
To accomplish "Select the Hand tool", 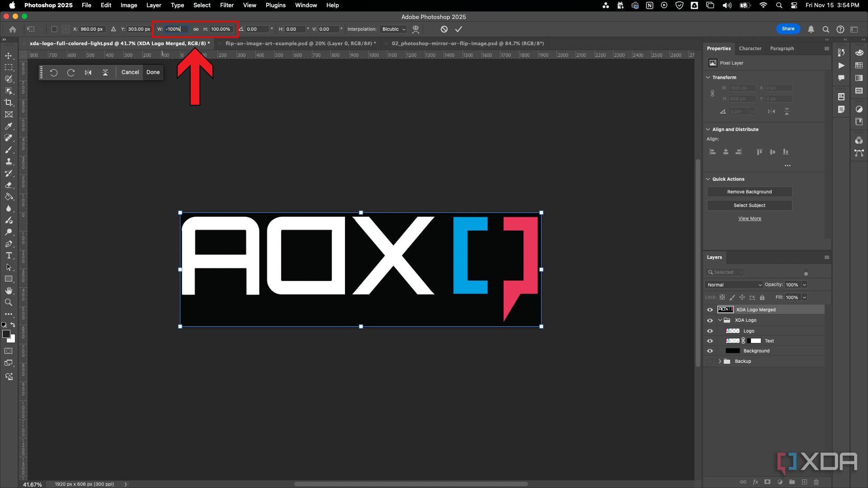I will click(x=9, y=291).
